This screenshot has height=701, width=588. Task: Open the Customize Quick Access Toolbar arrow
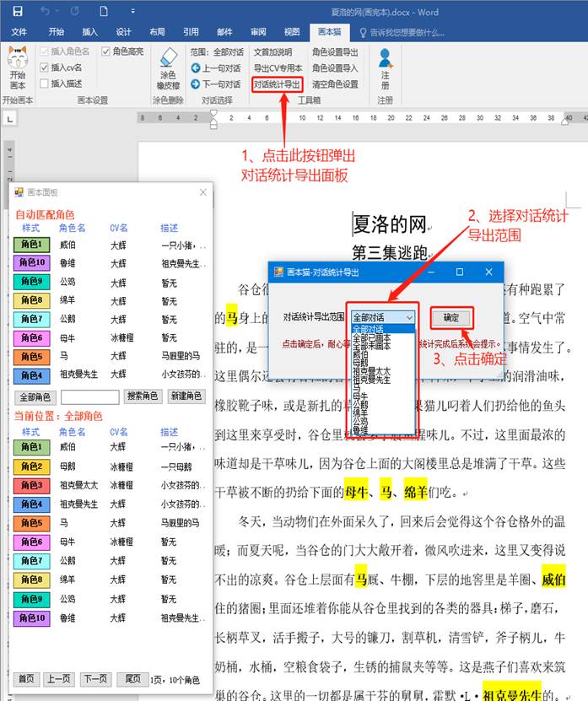(132, 11)
